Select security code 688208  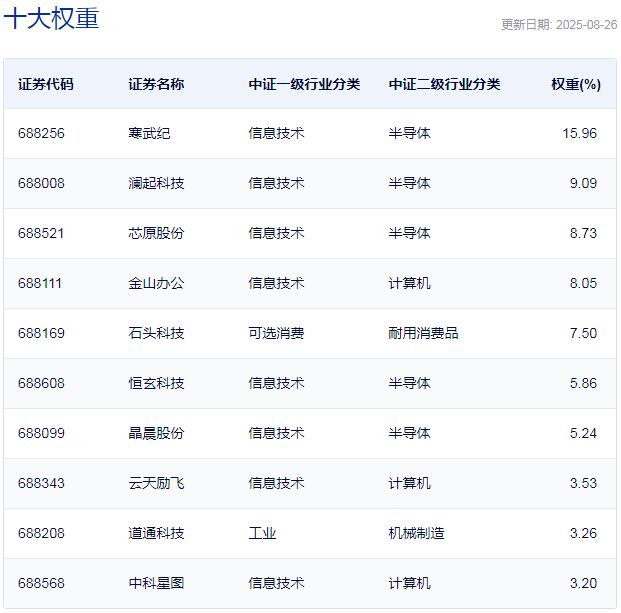41,533
